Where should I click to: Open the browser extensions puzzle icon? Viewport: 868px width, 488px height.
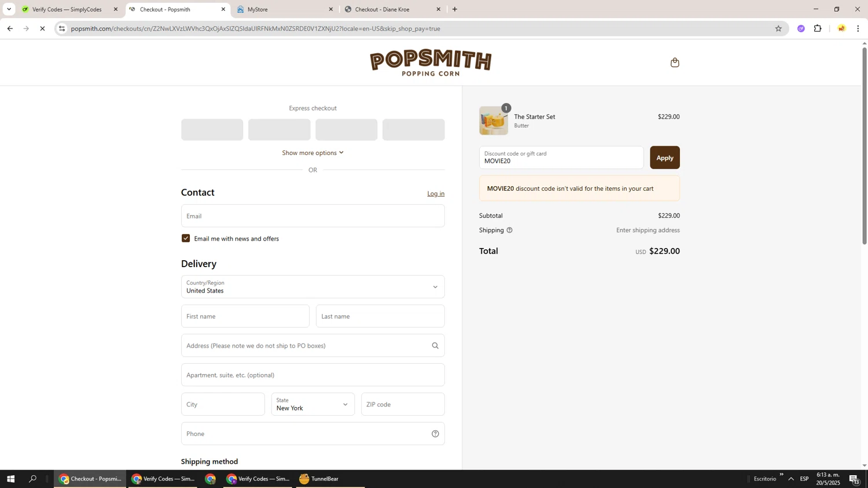coord(818,28)
